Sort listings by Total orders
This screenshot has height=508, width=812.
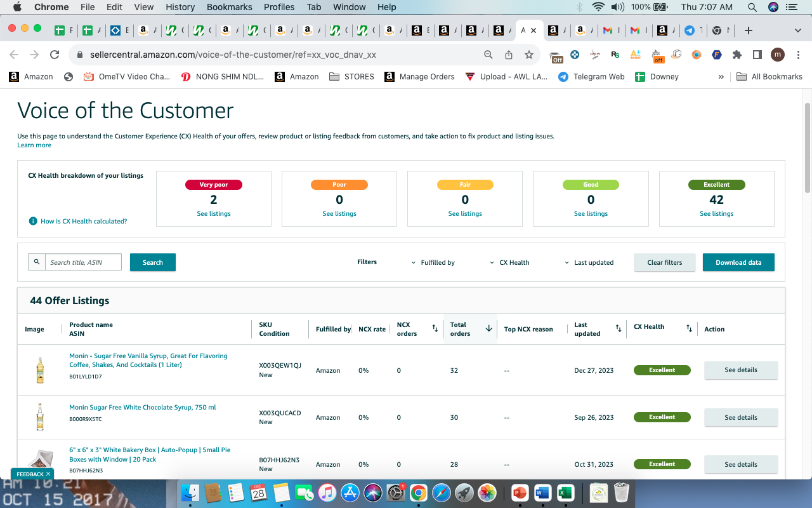point(488,328)
